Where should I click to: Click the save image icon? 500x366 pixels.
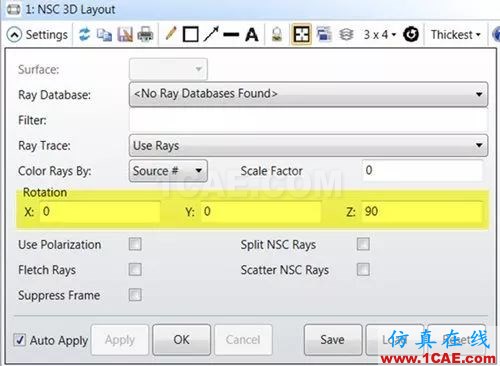(125, 34)
